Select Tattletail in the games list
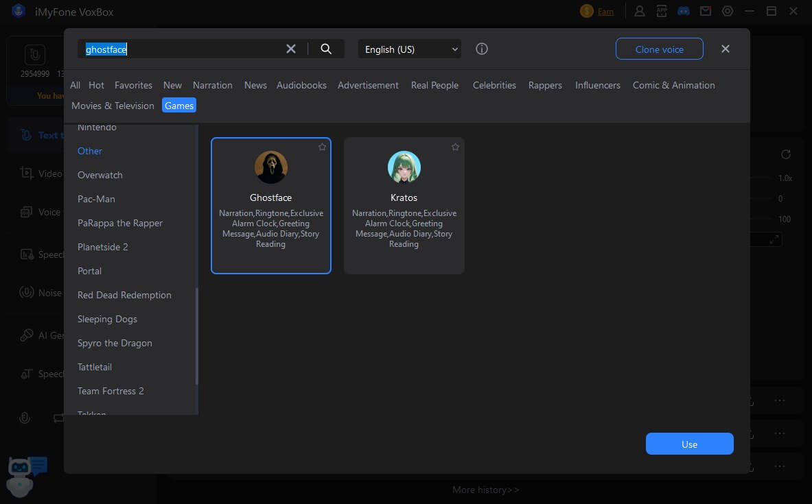 tap(95, 367)
